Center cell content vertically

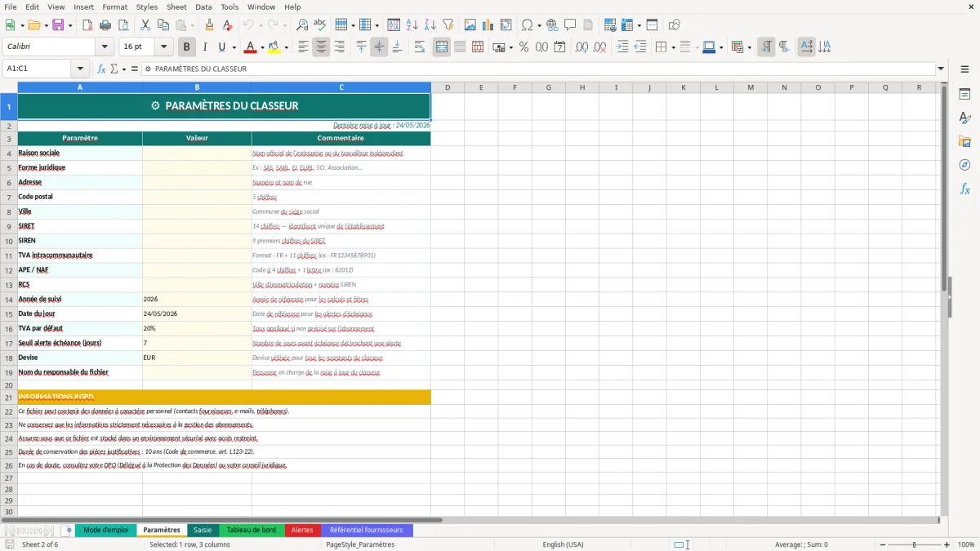pos(379,47)
